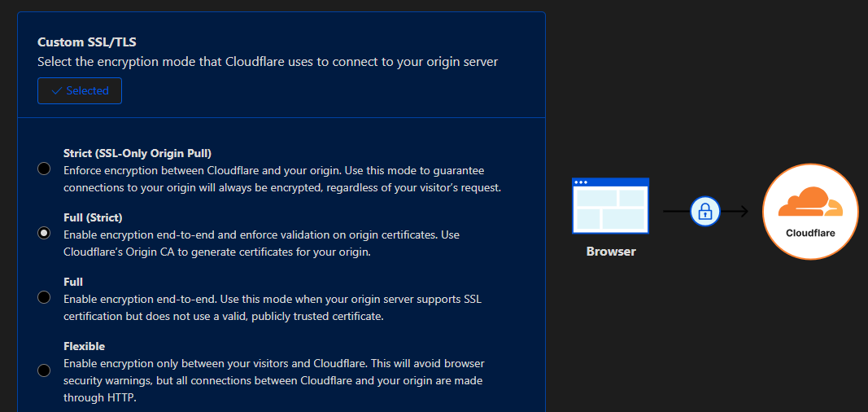Image resolution: width=868 pixels, height=412 pixels.
Task: Click the "Full" mode heading text
Action: (x=73, y=281)
